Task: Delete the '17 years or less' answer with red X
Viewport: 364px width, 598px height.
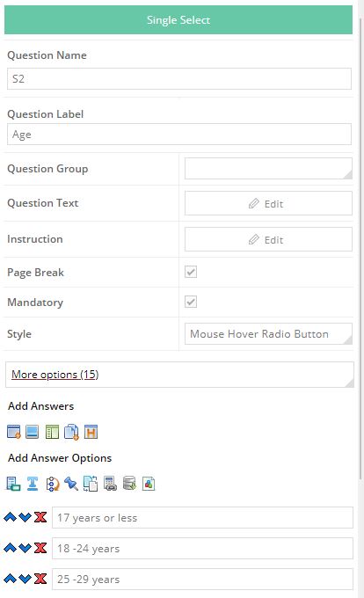Action: coord(40,517)
